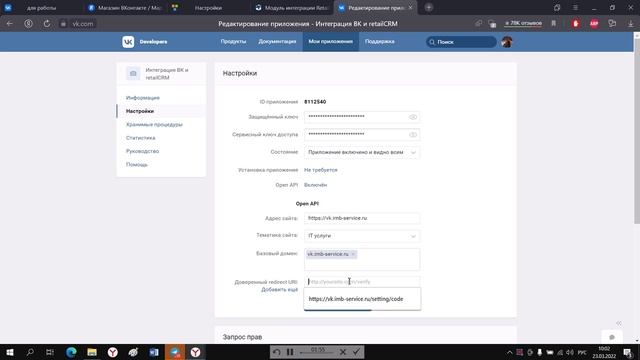Open Продукты in VK header menu
The width and height of the screenshot is (640, 360).
click(x=233, y=42)
